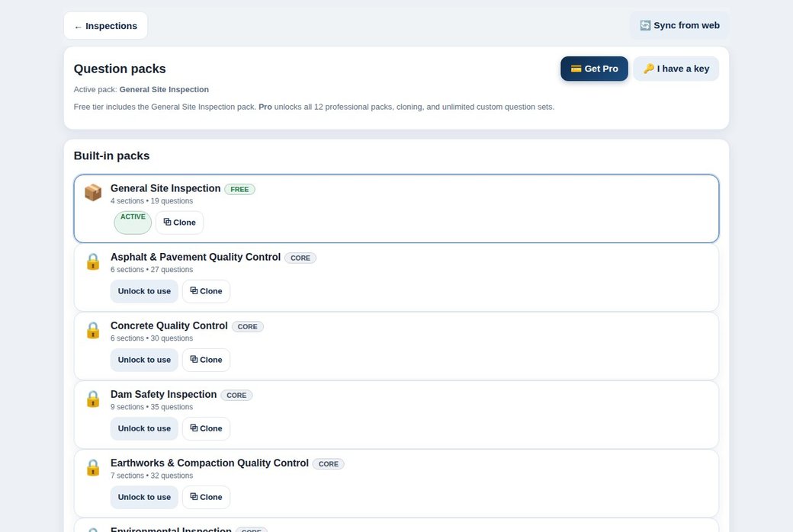Click lock icon for Dam Safety Inspection
This screenshot has width=793, height=532.
93,399
